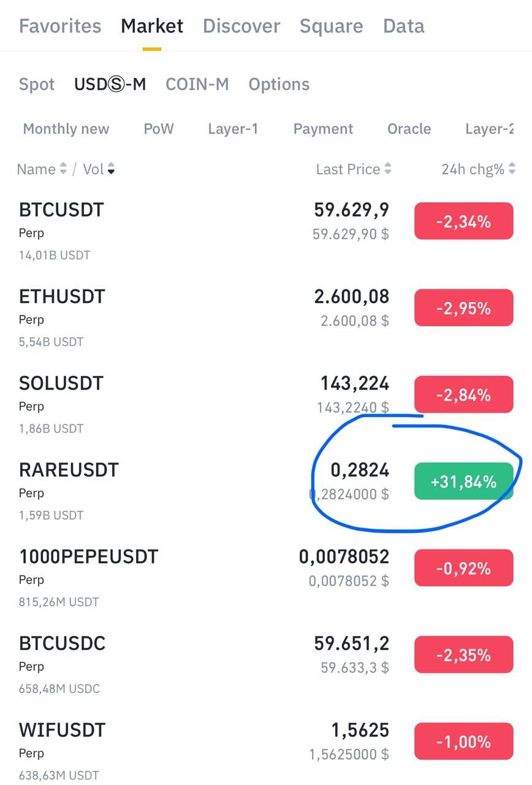The height and width of the screenshot is (785, 532).
Task: Filter by Layer-1 category
Action: (233, 129)
